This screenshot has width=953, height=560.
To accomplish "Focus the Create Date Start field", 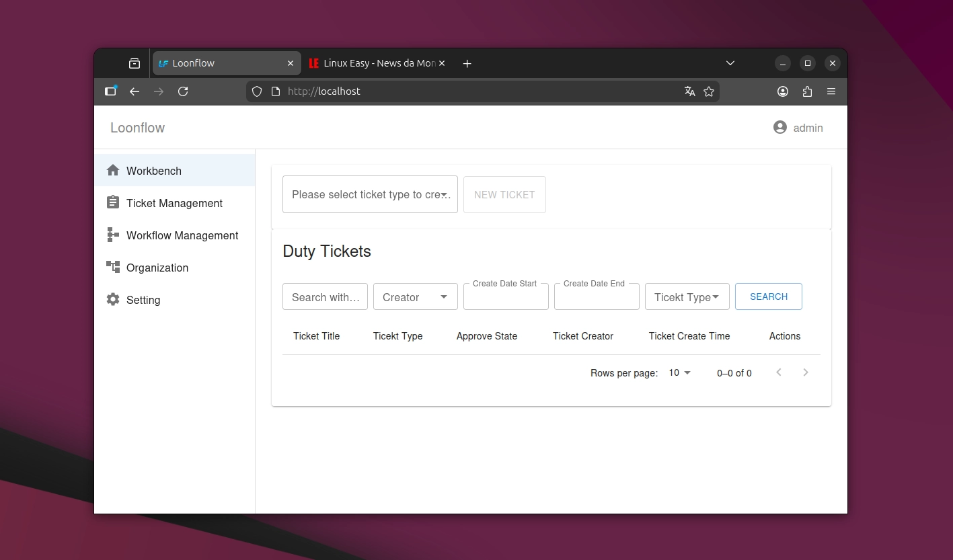I will point(506,297).
